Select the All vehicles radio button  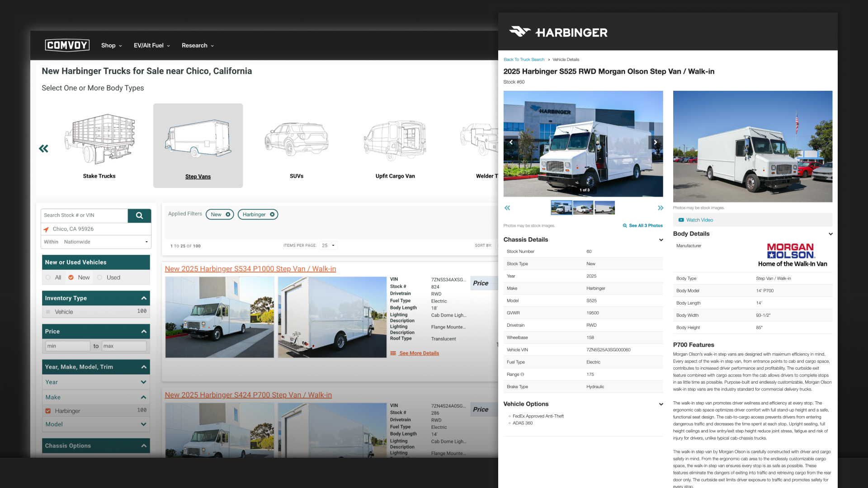[x=48, y=277]
